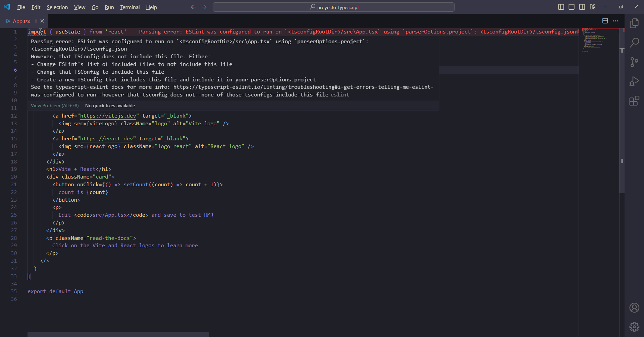Toggle the primary side bar visibility

tap(561, 7)
